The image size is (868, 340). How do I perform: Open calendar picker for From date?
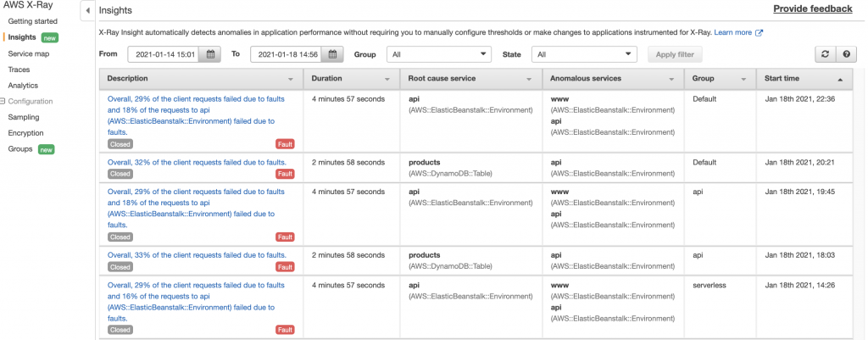[210, 54]
